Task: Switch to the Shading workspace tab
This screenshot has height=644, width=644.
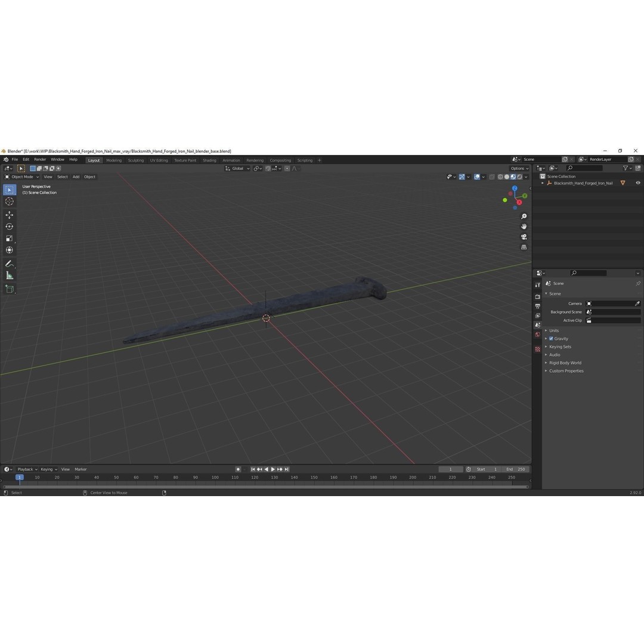Action: 209,160
